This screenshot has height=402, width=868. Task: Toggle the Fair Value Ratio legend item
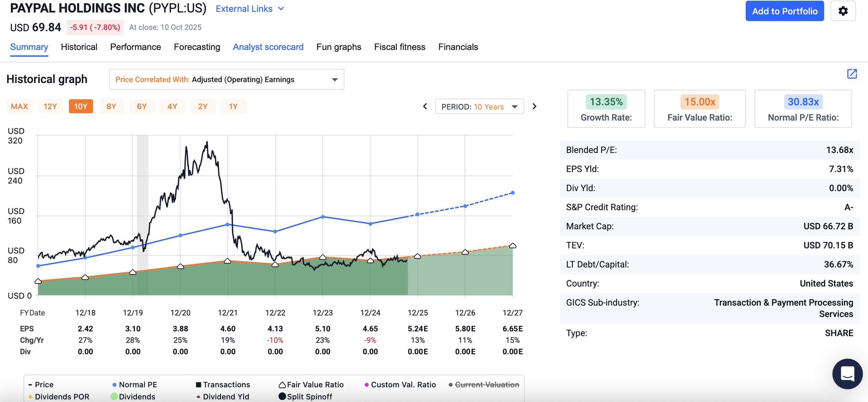[311, 385]
